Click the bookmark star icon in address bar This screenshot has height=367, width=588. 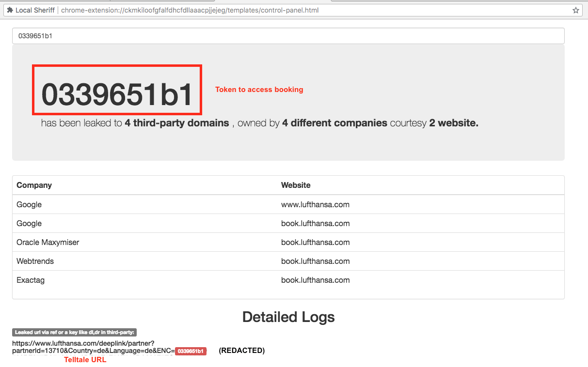576,10
